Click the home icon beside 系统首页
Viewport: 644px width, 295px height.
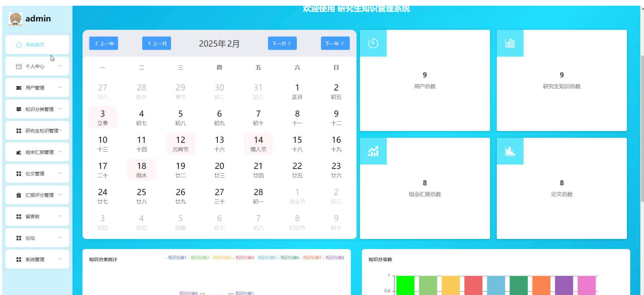19,45
